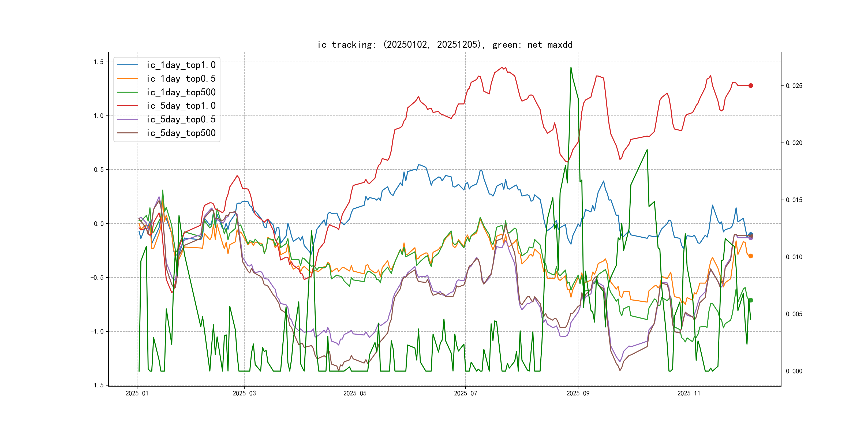Click the 2025-09 x-axis tick label

pos(578,393)
